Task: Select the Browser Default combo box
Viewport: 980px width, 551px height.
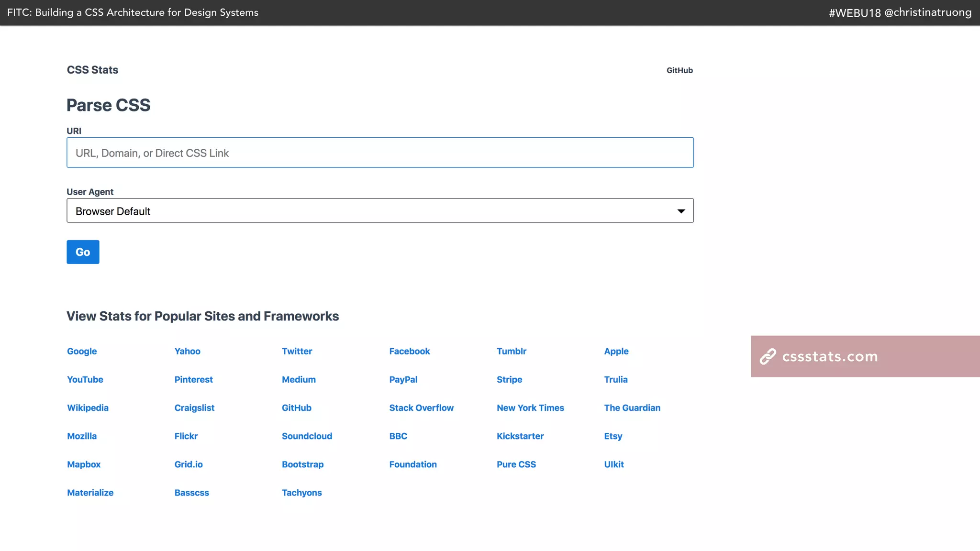Action: click(x=373, y=211)
